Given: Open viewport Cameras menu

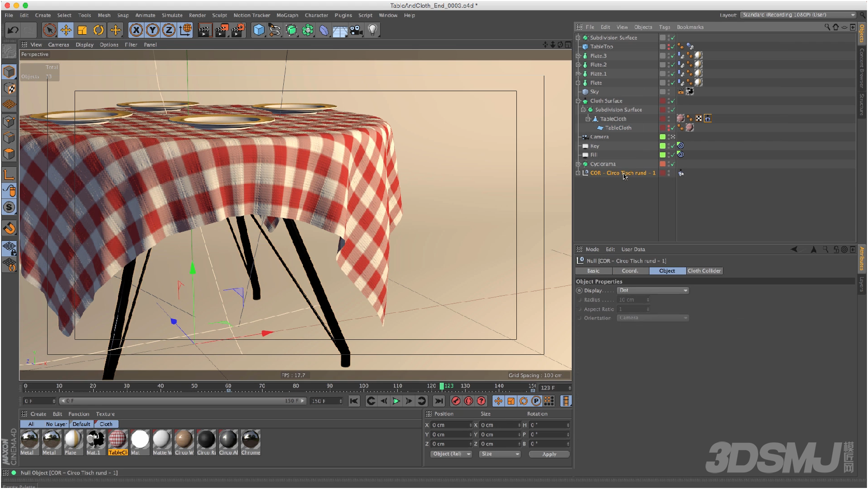Looking at the screenshot, I should [59, 45].
